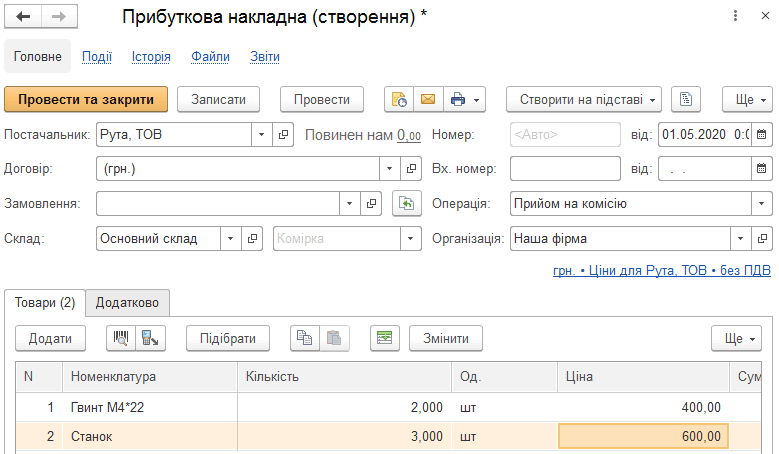
Task: Open the prices and currency link грн. • Ціни для Рута
Action: pyautogui.click(x=662, y=270)
